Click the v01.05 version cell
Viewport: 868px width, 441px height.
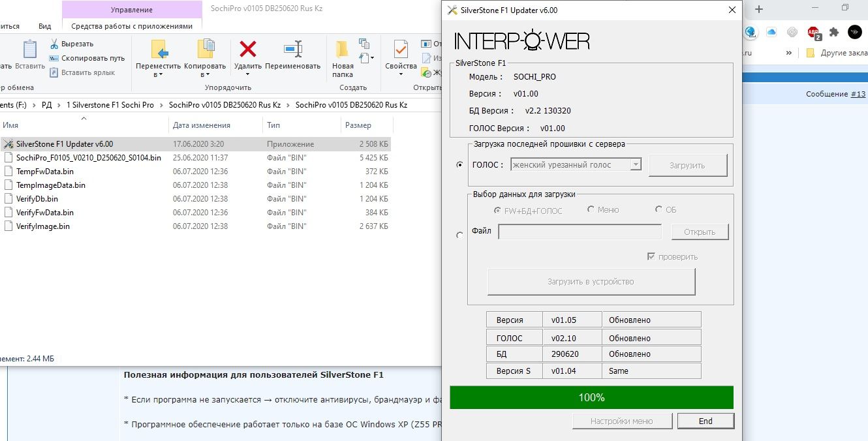(x=572, y=320)
